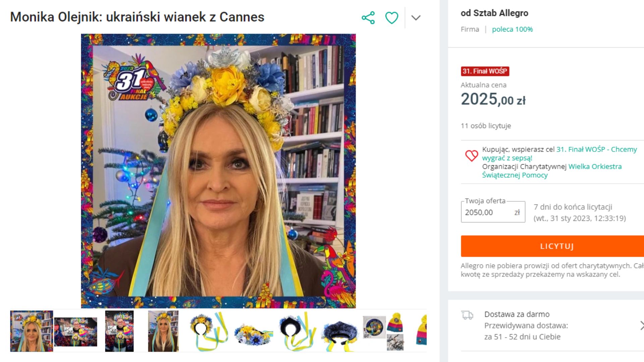
Task: Click the main product photo to enlarge it
Action: [218, 171]
